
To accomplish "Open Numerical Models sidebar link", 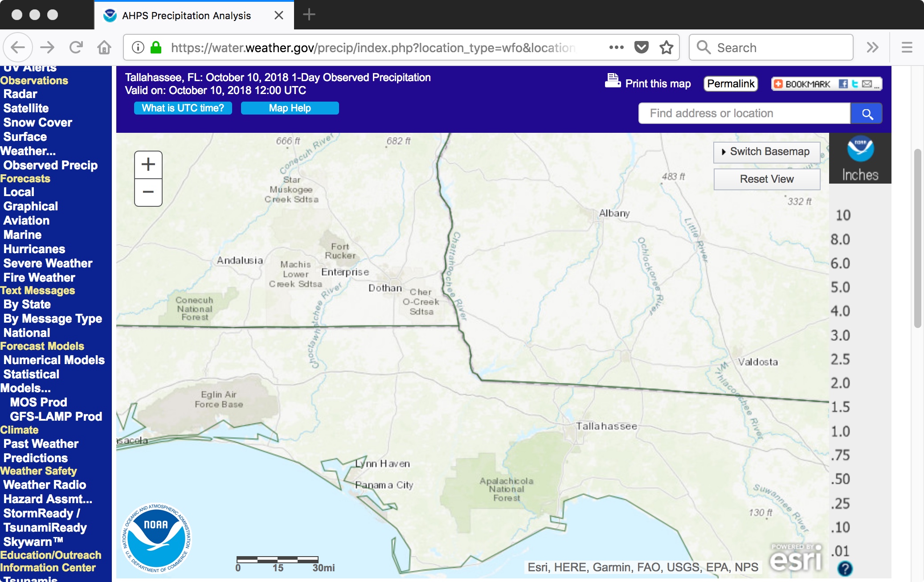I will (54, 360).
